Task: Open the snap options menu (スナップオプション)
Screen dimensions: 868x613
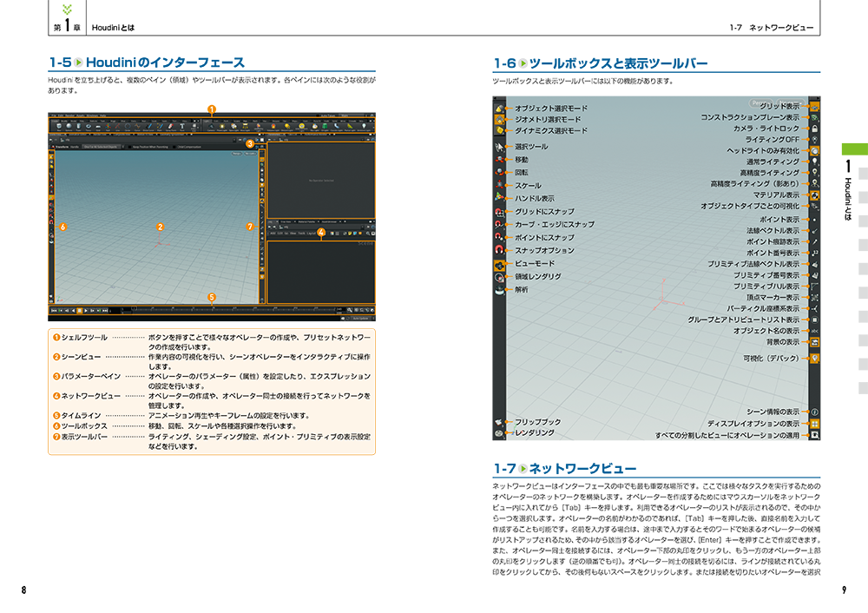Action: (x=500, y=251)
